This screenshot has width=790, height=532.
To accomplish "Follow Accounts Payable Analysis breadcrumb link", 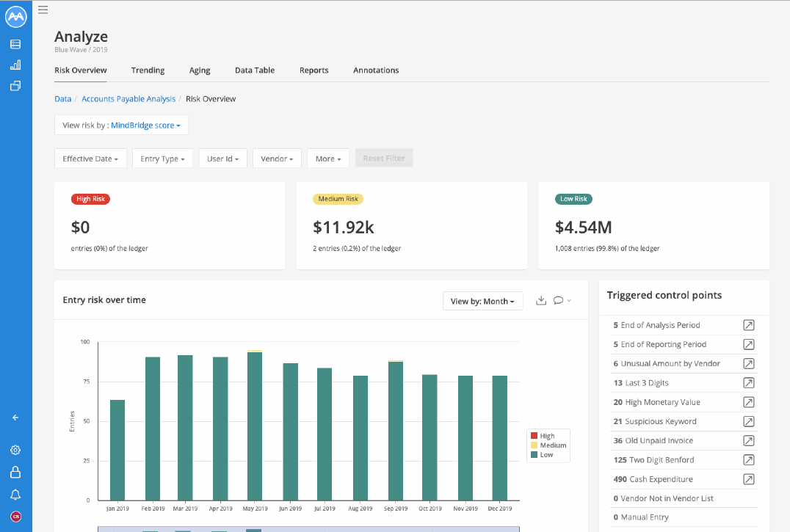I will tap(128, 99).
